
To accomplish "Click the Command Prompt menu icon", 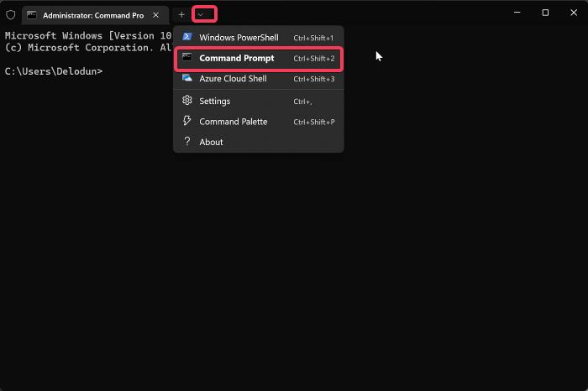I will pyautogui.click(x=186, y=57).
